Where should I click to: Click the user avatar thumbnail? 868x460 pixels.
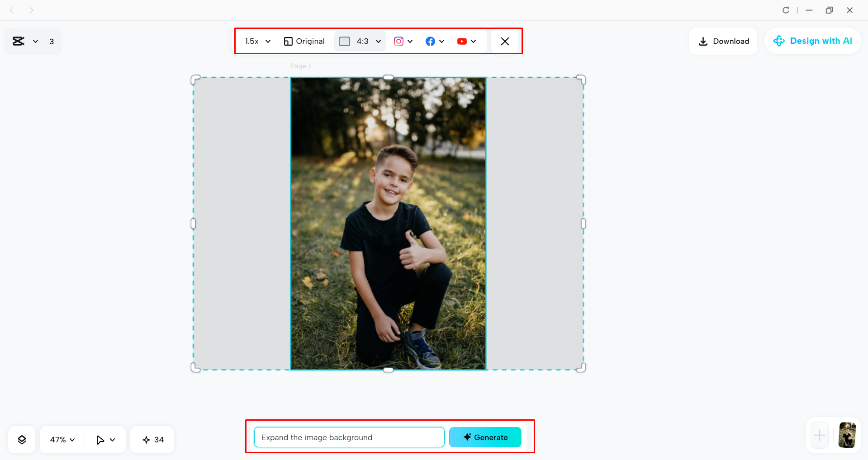(x=848, y=435)
